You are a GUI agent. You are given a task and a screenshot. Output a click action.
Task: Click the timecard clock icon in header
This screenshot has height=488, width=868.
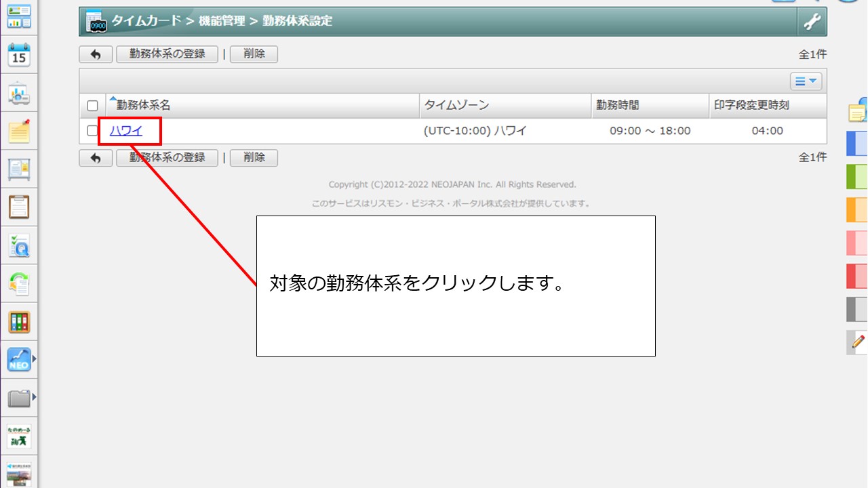click(96, 22)
